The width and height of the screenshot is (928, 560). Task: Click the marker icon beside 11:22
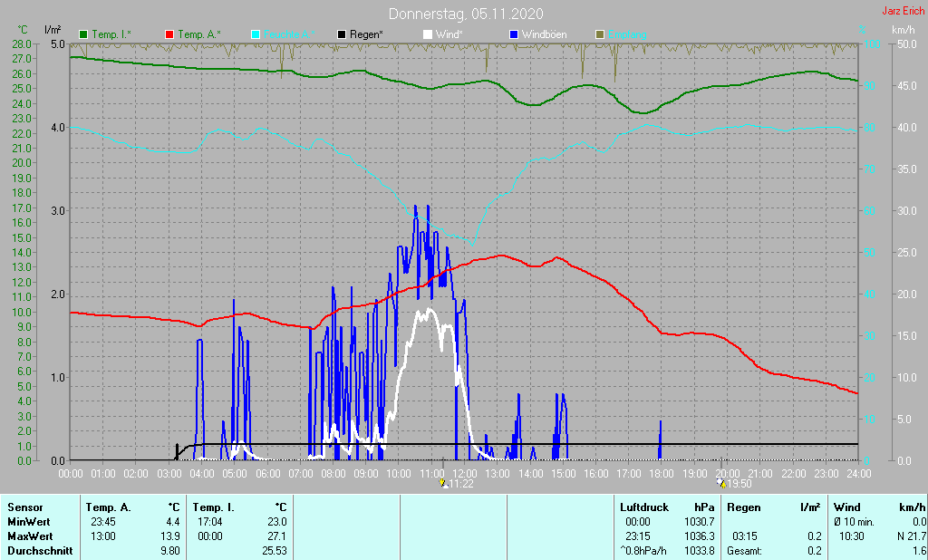click(x=442, y=484)
